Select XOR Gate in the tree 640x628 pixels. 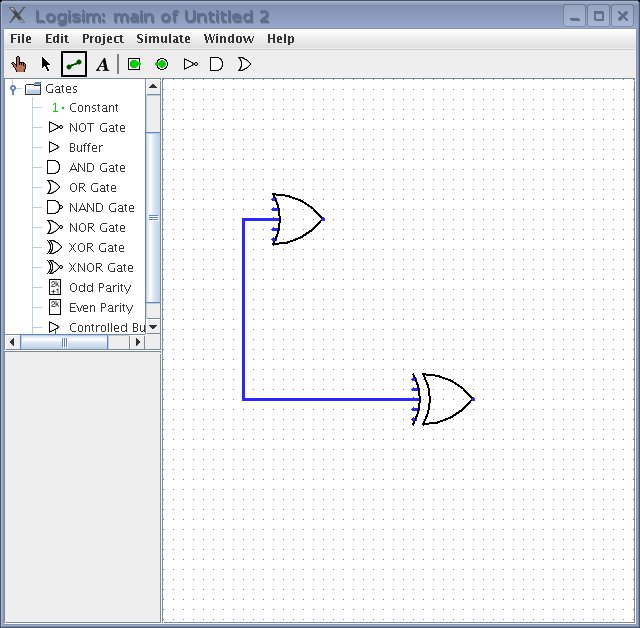tap(96, 248)
